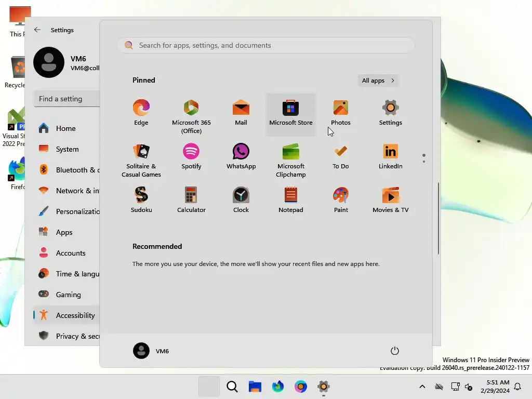Viewport: 532px width, 399px height.
Task: Select System in Settings sidebar
Action: [67, 149]
